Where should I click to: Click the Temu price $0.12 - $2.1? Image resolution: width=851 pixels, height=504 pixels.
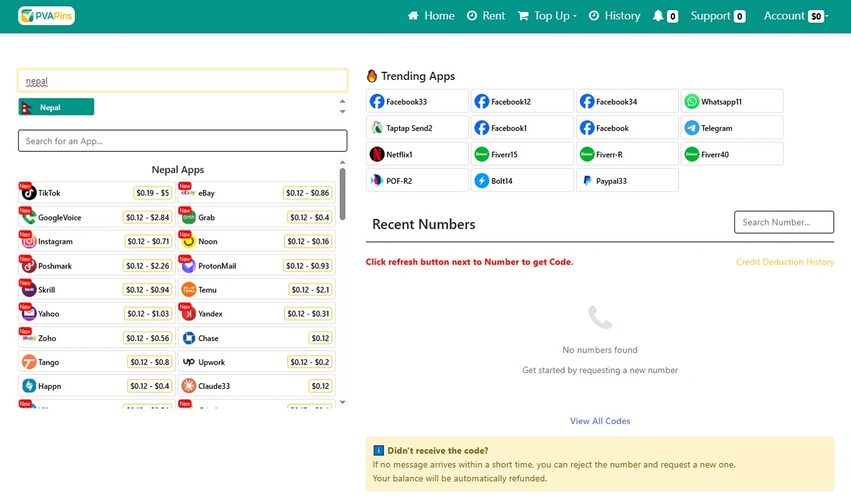click(310, 290)
